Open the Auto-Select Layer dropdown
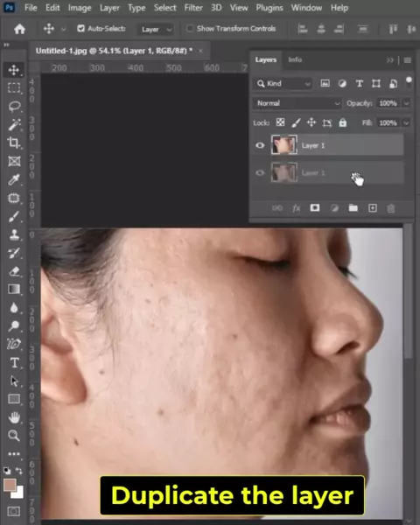 [x=156, y=30]
